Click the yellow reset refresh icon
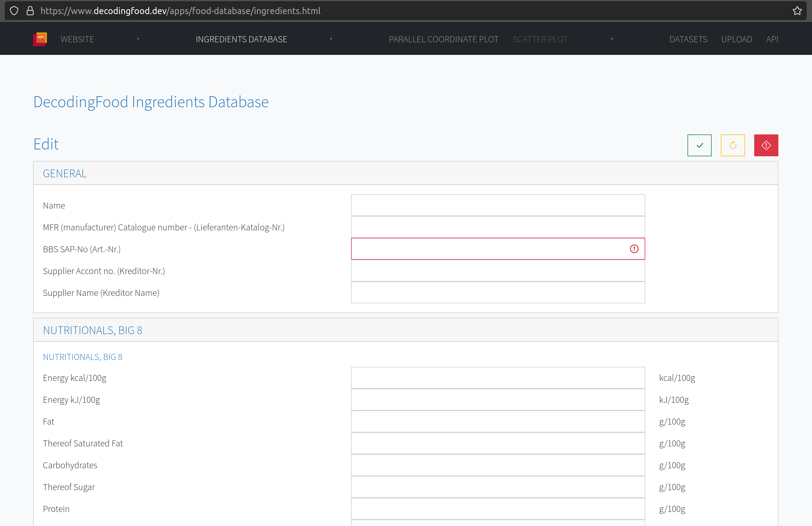Screen dimensions: 812x526 (733, 145)
